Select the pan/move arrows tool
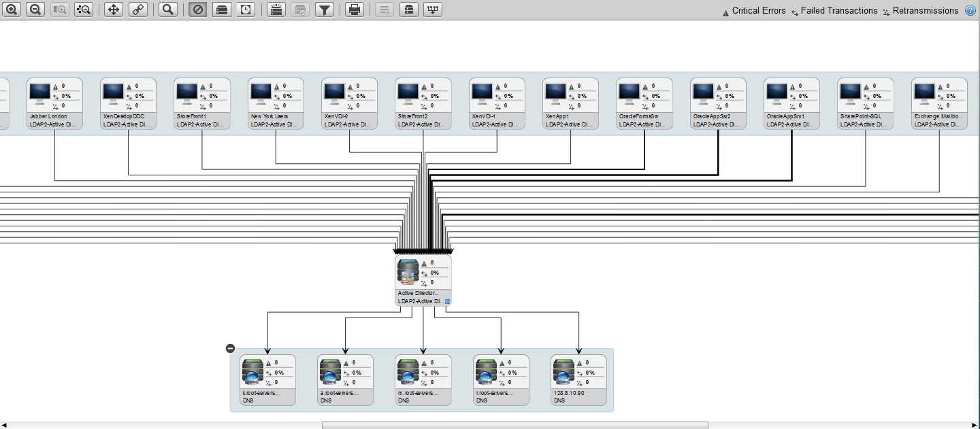Screen dimensions: 980x429 [114, 10]
